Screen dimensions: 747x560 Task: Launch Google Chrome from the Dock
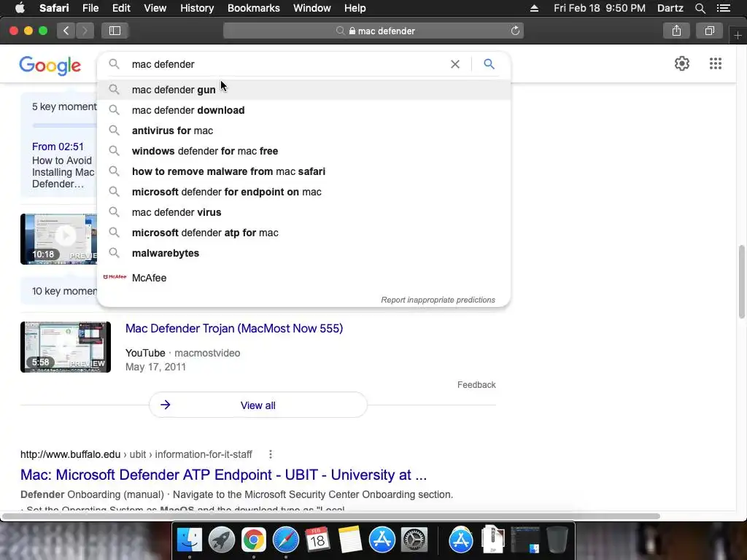coord(254,540)
